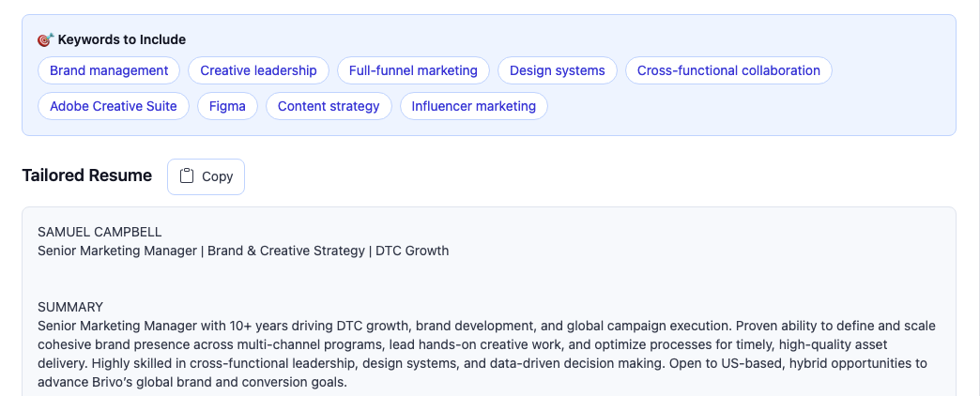Choose the Full-funnel marketing keyword tag
The height and width of the screenshot is (396, 980).
413,70
